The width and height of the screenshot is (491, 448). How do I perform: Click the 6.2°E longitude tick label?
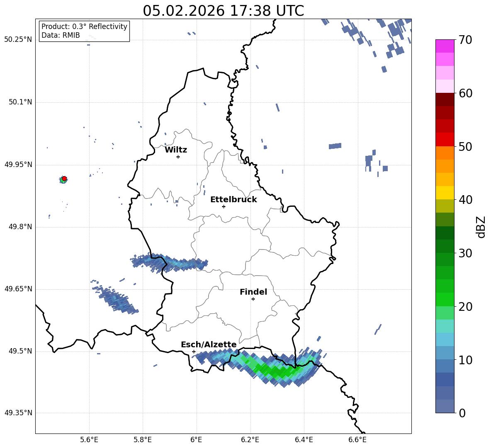(250, 440)
